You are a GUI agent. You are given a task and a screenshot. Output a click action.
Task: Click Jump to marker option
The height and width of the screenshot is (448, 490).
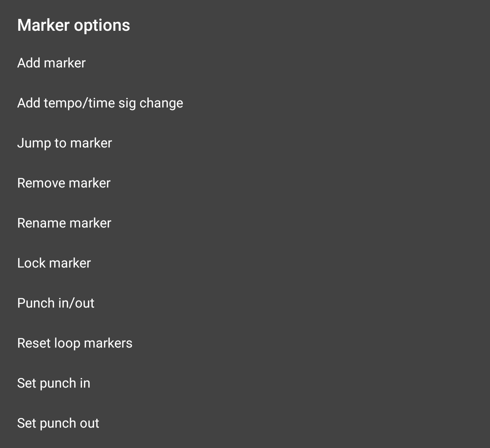pyautogui.click(x=65, y=143)
